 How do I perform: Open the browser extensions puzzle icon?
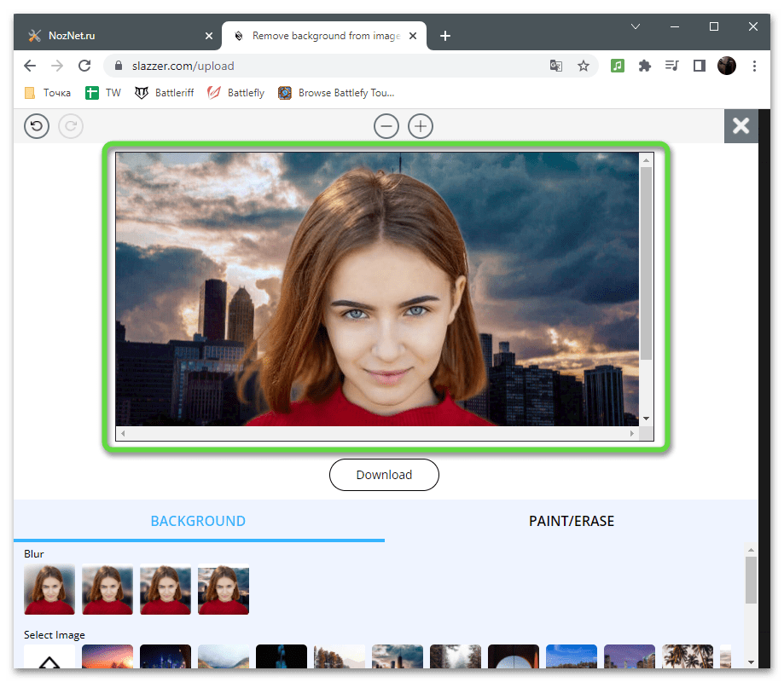pos(645,66)
